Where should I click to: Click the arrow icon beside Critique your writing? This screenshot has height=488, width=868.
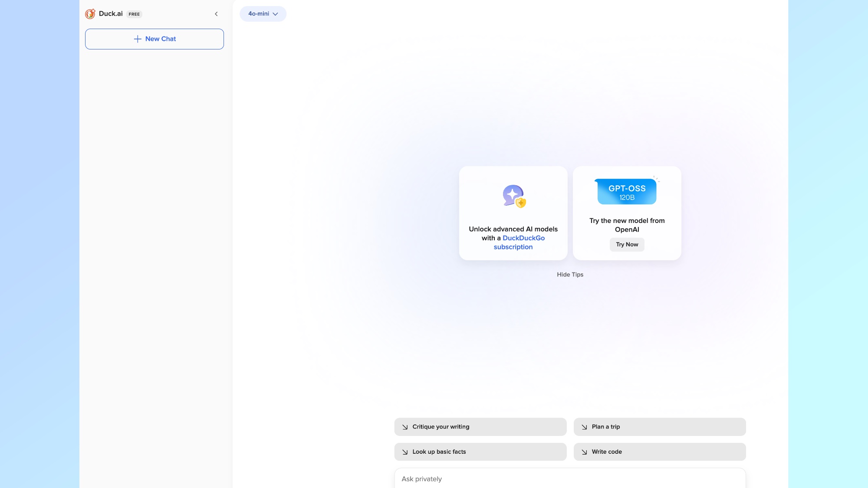pyautogui.click(x=405, y=427)
